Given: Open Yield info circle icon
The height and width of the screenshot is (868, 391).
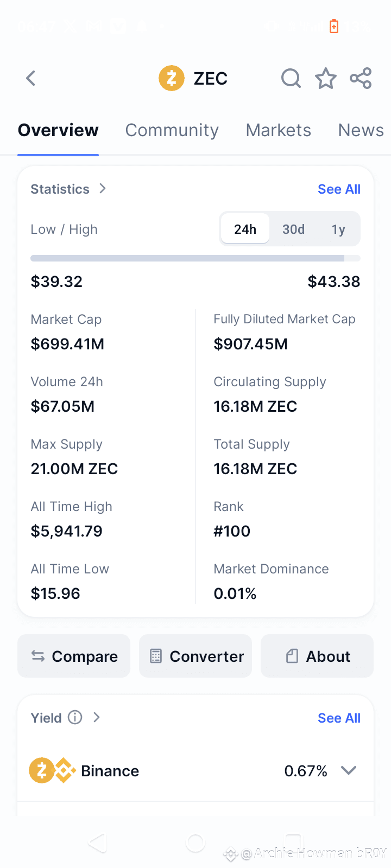Looking at the screenshot, I should point(75,718).
